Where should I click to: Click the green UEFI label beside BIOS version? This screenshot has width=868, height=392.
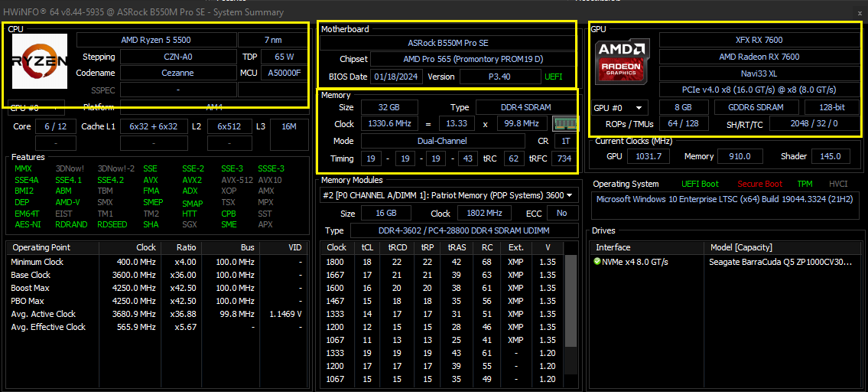coord(554,77)
